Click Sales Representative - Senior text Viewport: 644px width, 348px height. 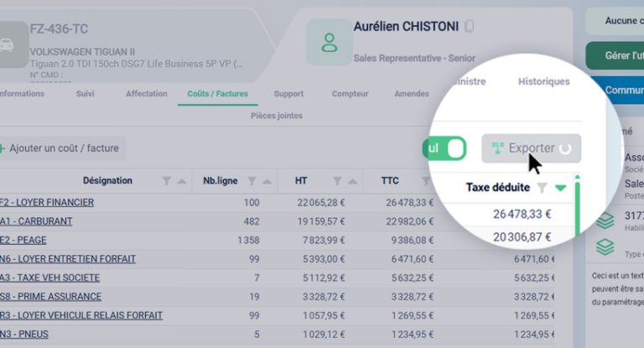(x=414, y=59)
